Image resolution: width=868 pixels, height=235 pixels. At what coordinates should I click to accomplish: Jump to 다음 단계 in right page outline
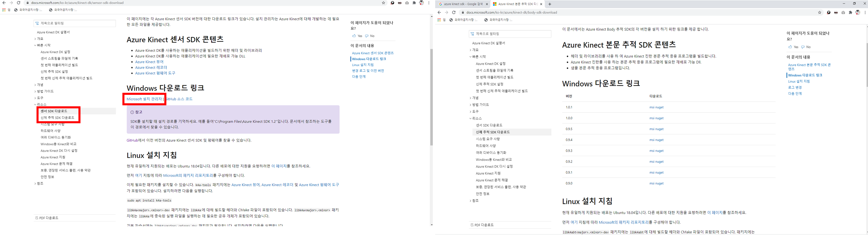pyautogui.click(x=795, y=93)
